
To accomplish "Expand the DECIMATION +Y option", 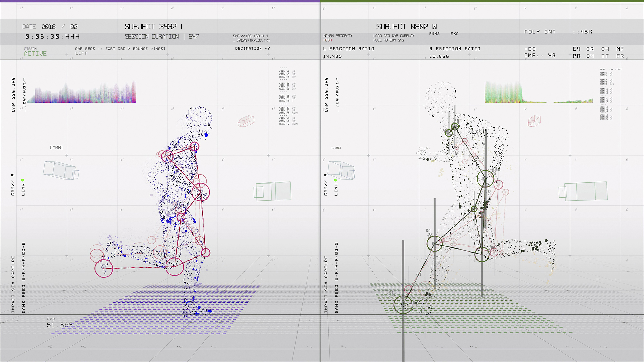I will coord(252,48).
